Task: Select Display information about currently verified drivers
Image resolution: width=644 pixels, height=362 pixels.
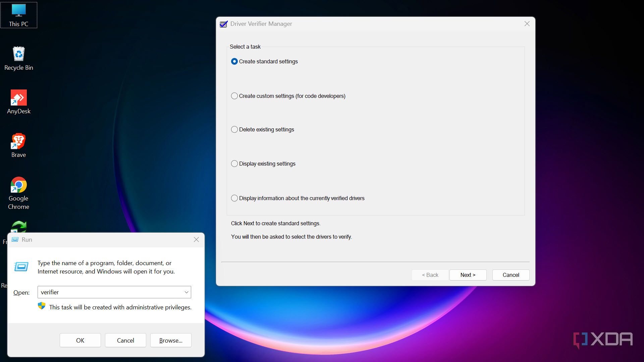Action: pos(234,198)
